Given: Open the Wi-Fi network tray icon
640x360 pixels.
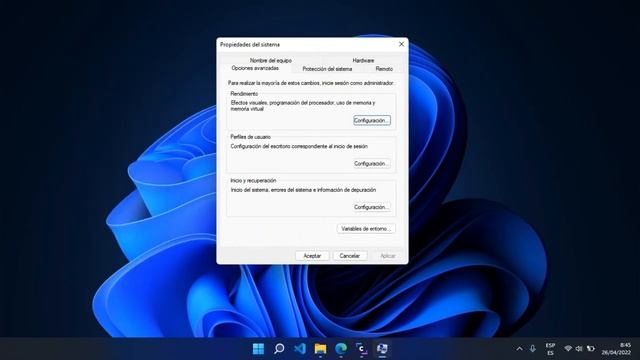Looking at the screenshot, I should 568,349.
